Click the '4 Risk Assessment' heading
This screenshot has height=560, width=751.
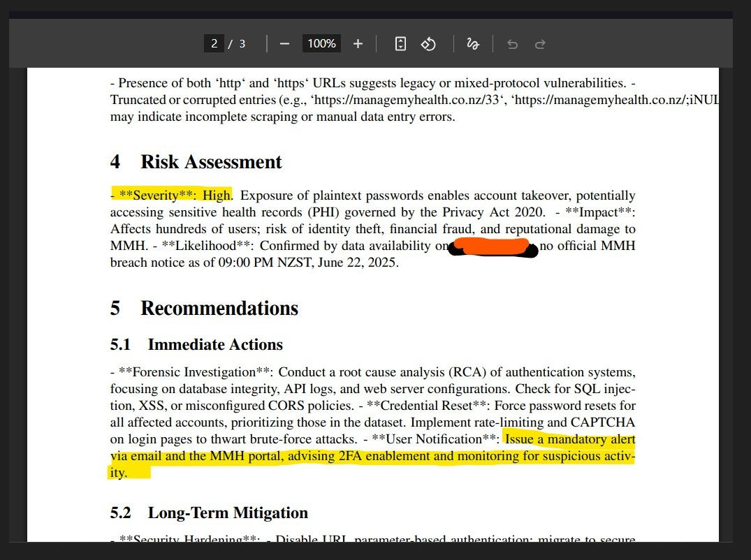coord(196,162)
